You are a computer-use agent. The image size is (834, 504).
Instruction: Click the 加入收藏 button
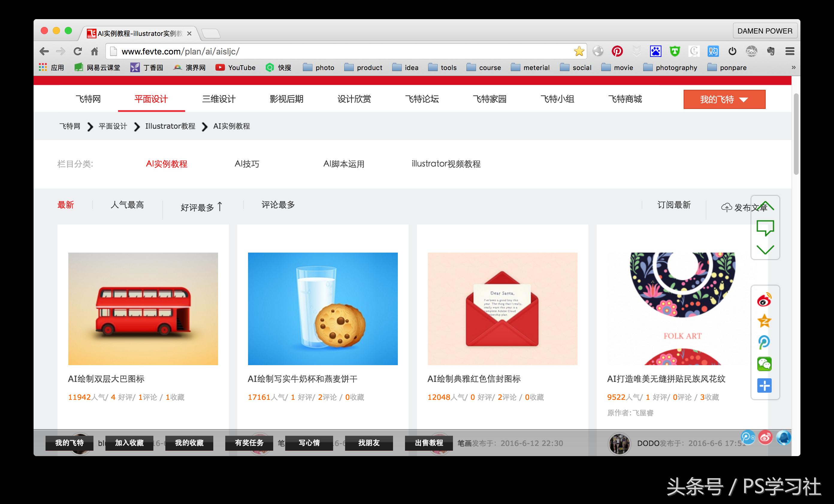pos(130,443)
